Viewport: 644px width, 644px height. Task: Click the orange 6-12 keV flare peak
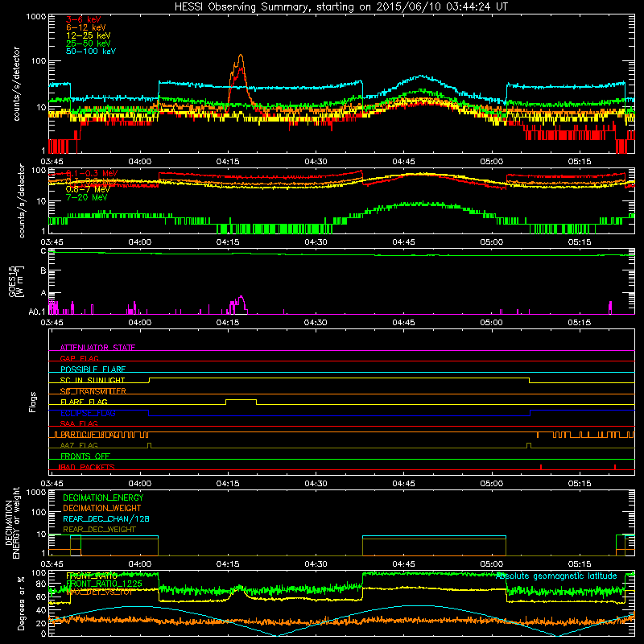coord(240,56)
